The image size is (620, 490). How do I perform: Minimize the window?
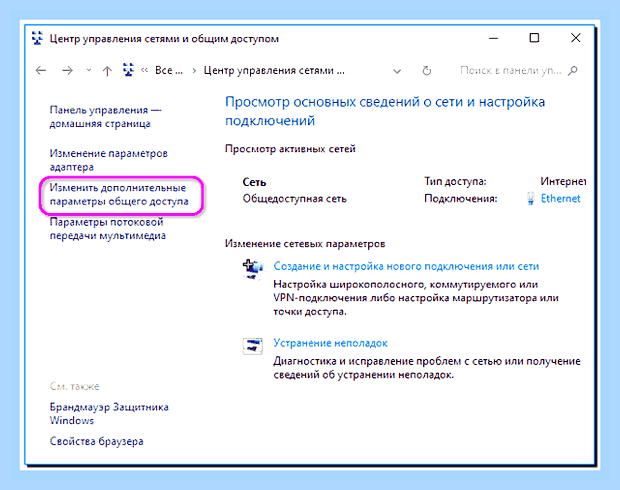click(493, 38)
